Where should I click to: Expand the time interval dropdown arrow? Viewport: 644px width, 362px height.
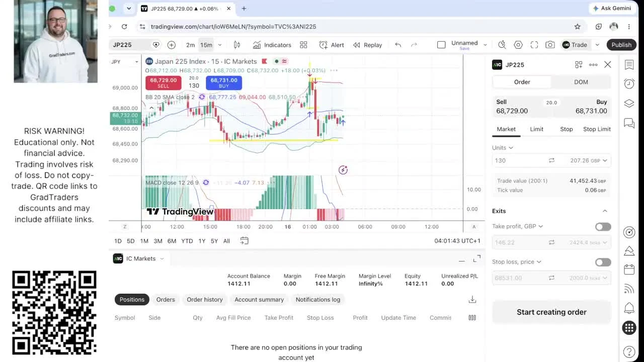pyautogui.click(x=219, y=45)
